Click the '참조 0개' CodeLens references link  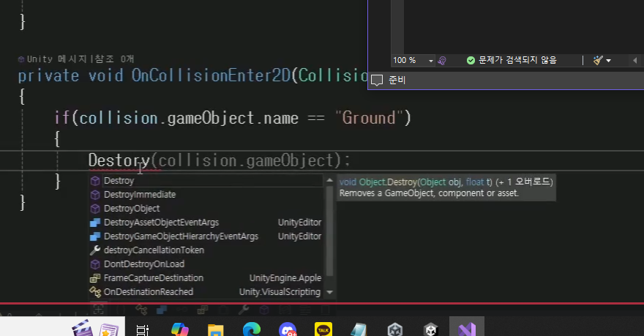pos(114,59)
